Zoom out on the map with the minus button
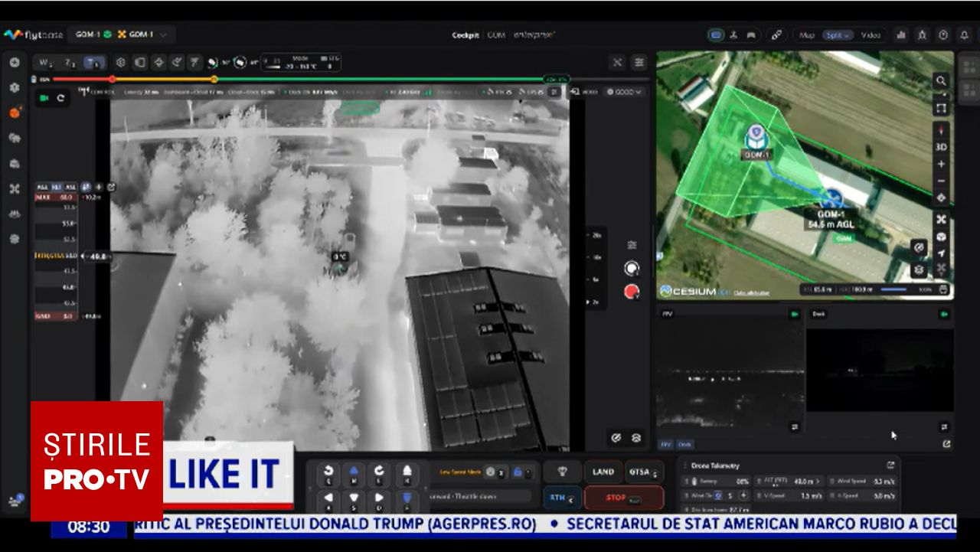Screen dimensions: 980x552 pos(941,181)
